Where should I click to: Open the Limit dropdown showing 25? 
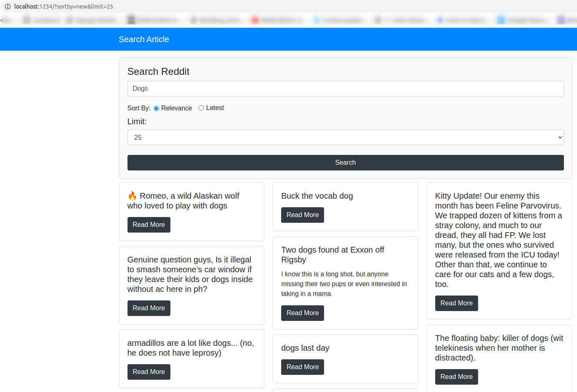point(345,137)
